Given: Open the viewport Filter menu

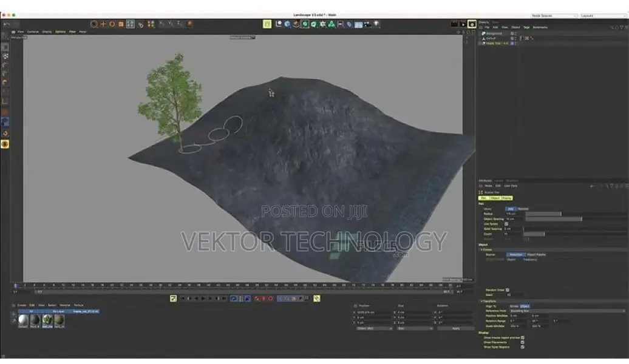Looking at the screenshot, I should tap(72, 32).
